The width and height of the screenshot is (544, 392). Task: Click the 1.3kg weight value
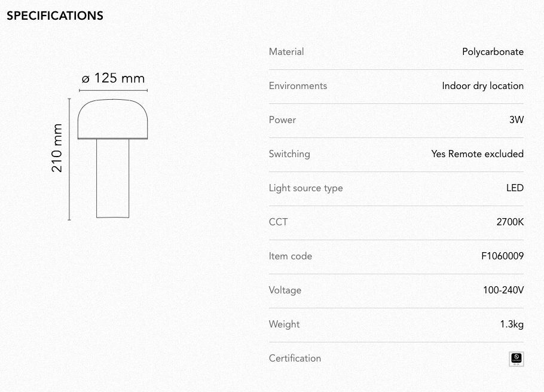pos(512,324)
